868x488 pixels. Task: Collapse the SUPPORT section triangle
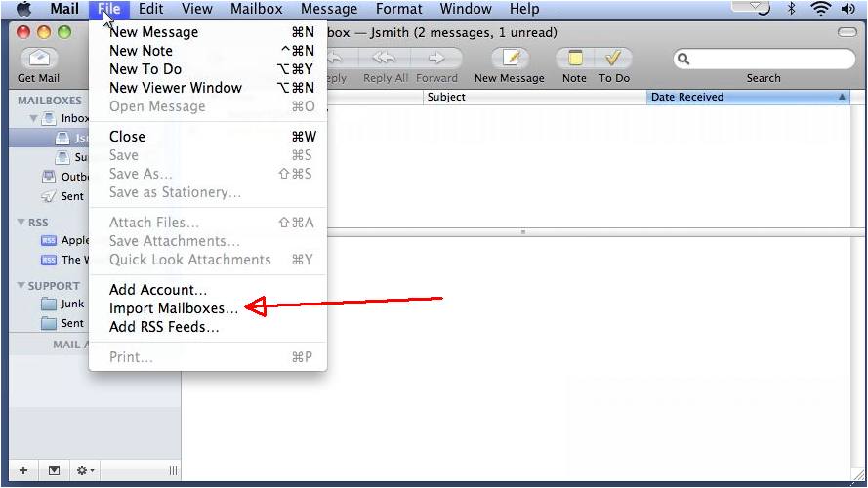click(x=21, y=286)
